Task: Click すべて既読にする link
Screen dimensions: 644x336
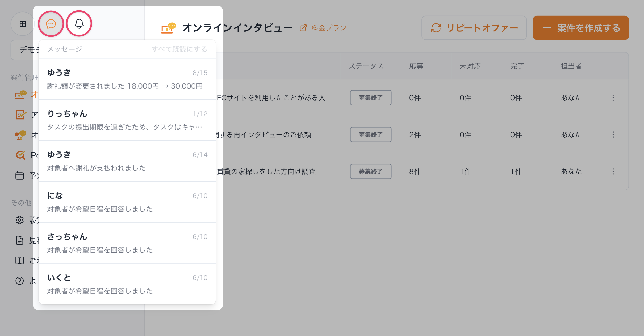Action: (x=179, y=49)
